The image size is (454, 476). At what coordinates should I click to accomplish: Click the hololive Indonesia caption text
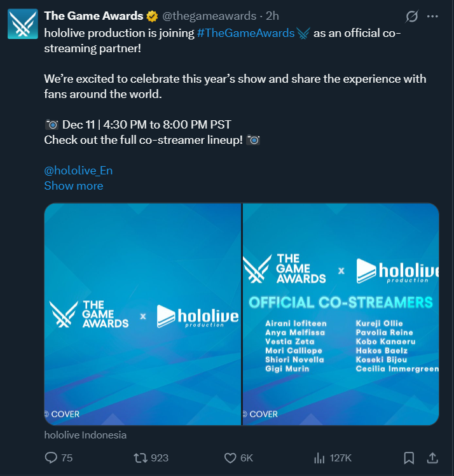(x=86, y=435)
